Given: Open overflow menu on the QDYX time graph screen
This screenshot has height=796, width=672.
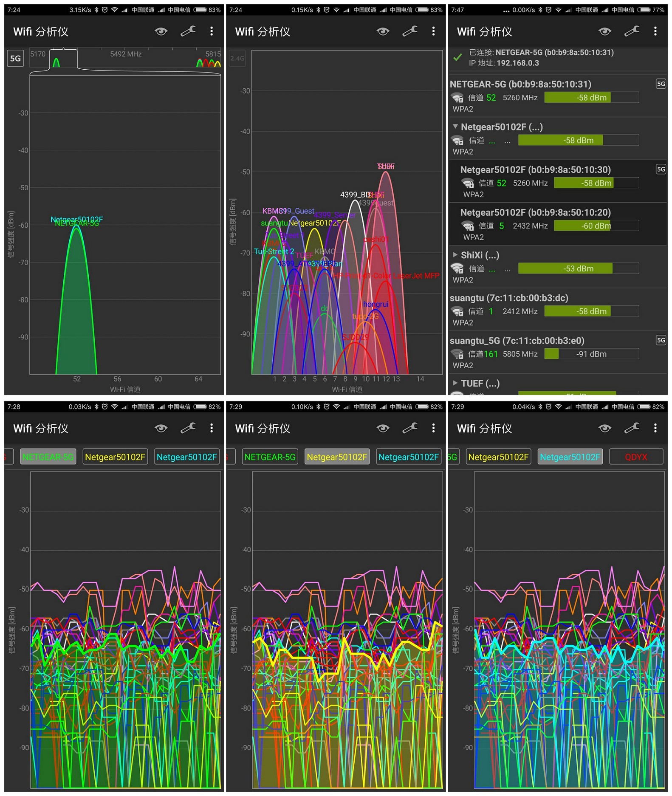Looking at the screenshot, I should pos(655,428).
